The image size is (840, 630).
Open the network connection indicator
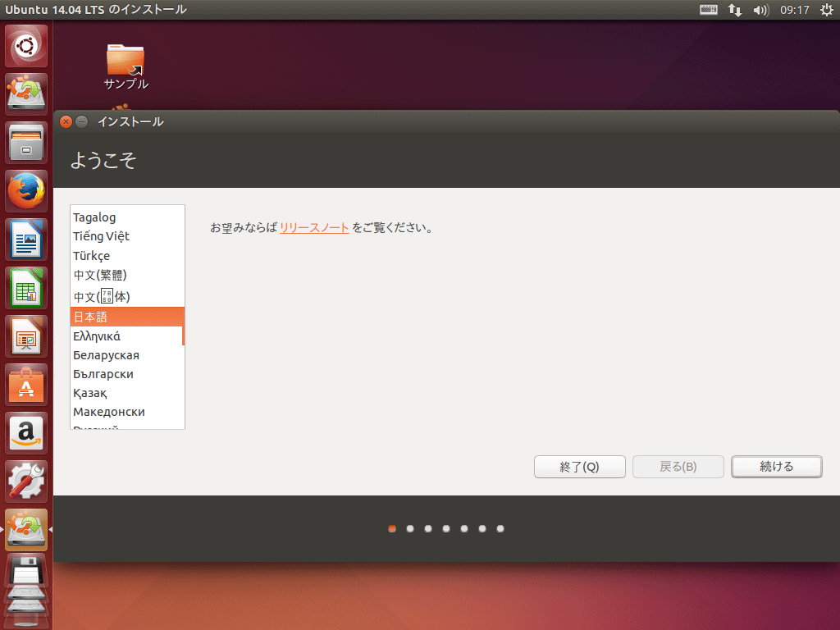[x=734, y=10]
